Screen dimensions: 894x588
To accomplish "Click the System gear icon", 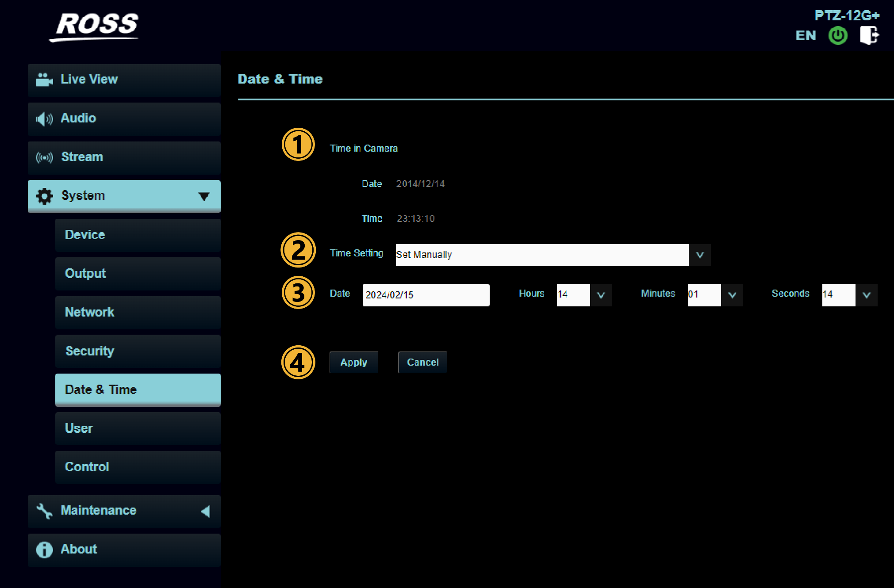I will [44, 196].
